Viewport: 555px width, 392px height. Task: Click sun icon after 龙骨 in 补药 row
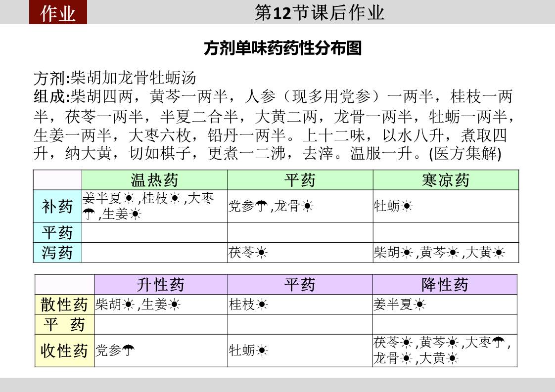(x=307, y=206)
